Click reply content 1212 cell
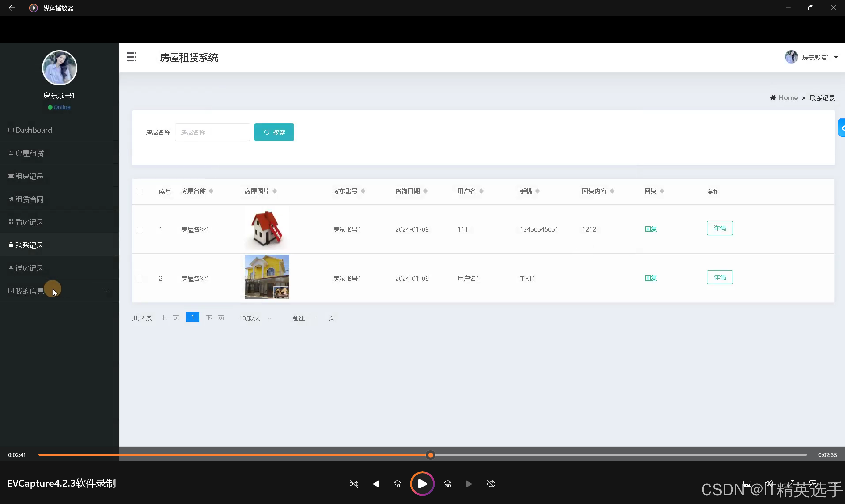This screenshot has width=845, height=504. pos(589,230)
